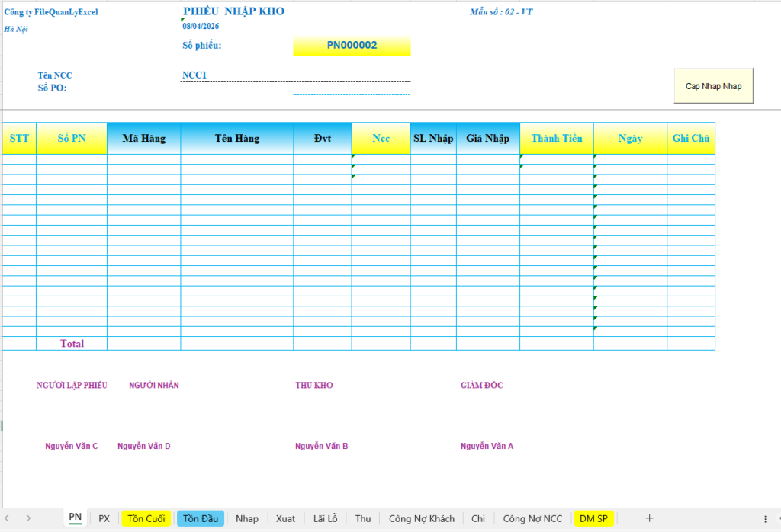Open the Xuat sheet tab
Screen dimensions: 781x532
click(x=286, y=518)
